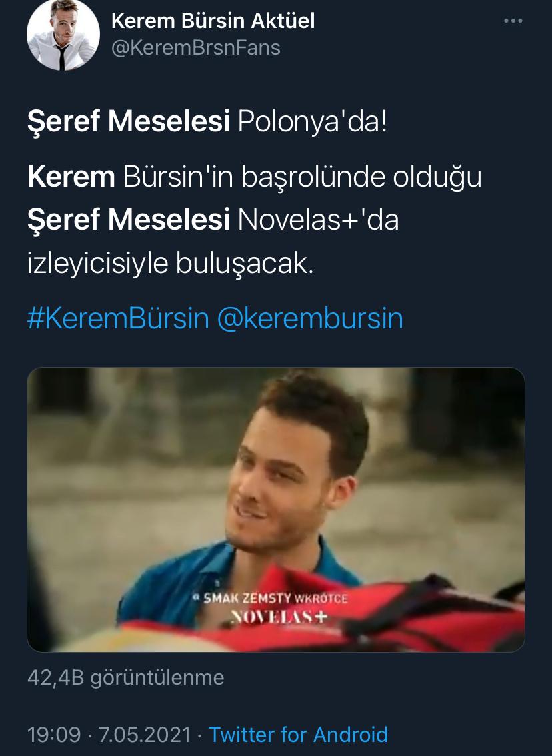This screenshot has width=552, height=756.
Task: Click the 19:09 timestamp
Action: 54,735
